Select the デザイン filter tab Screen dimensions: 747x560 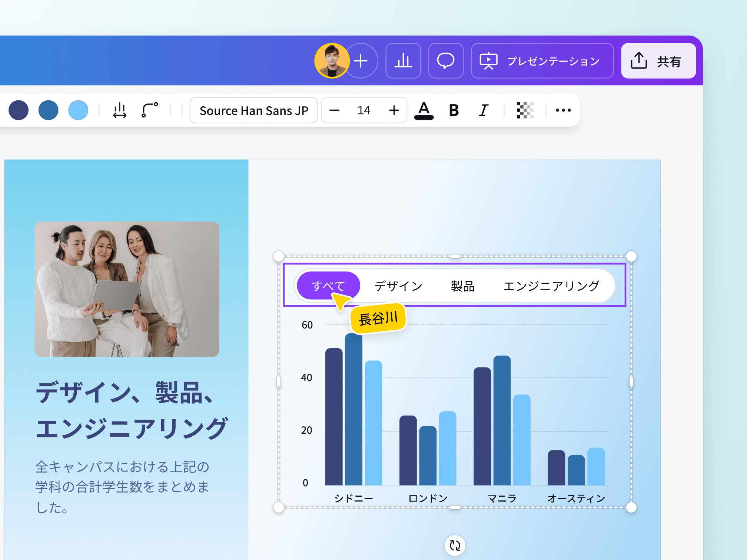398,286
